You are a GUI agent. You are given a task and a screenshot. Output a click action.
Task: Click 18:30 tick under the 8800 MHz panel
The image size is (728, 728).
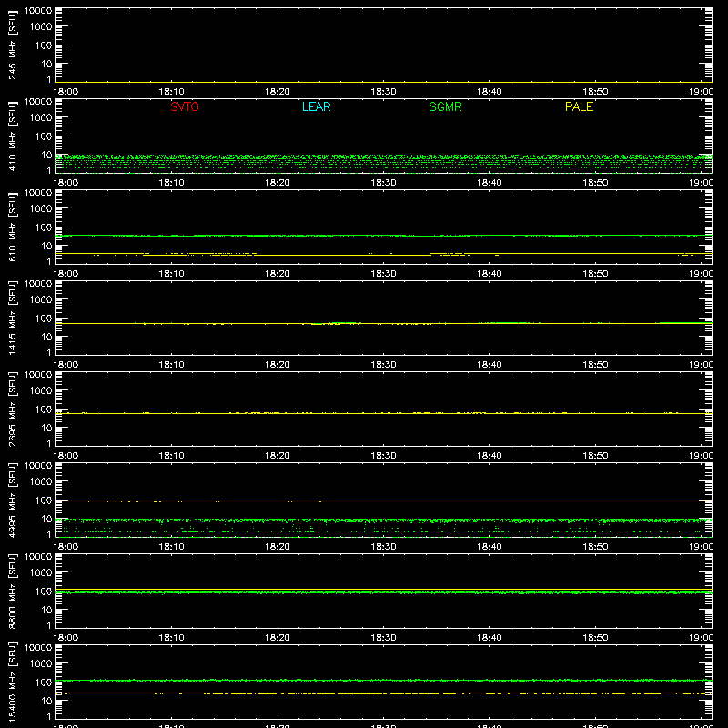coord(383,638)
